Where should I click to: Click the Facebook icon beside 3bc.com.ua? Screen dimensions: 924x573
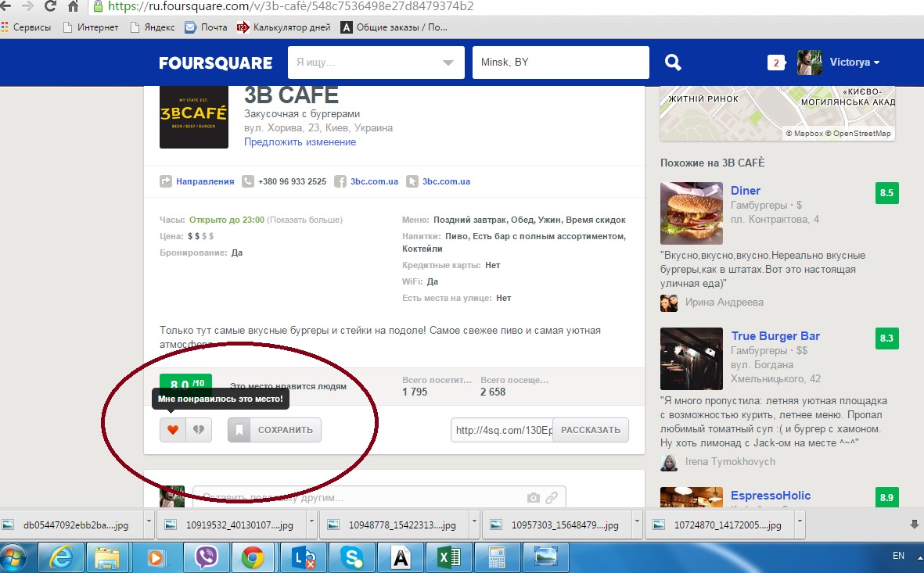(x=340, y=181)
